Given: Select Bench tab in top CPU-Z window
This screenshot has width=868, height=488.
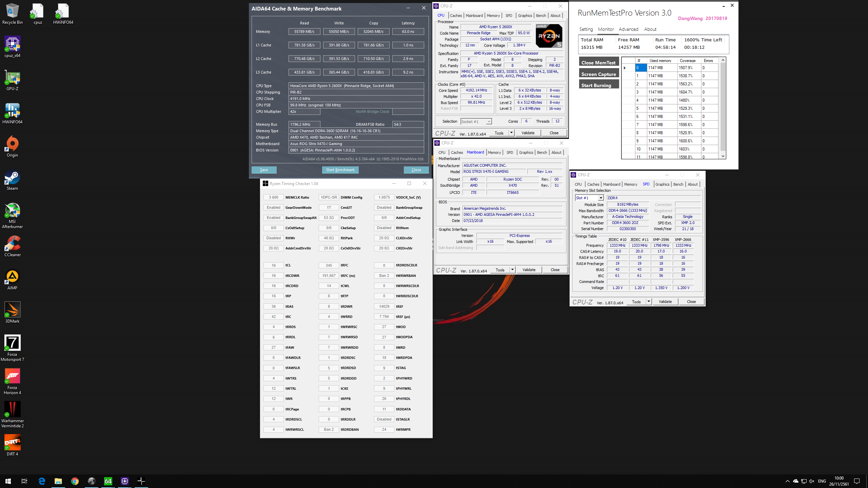Looking at the screenshot, I should click(541, 16).
